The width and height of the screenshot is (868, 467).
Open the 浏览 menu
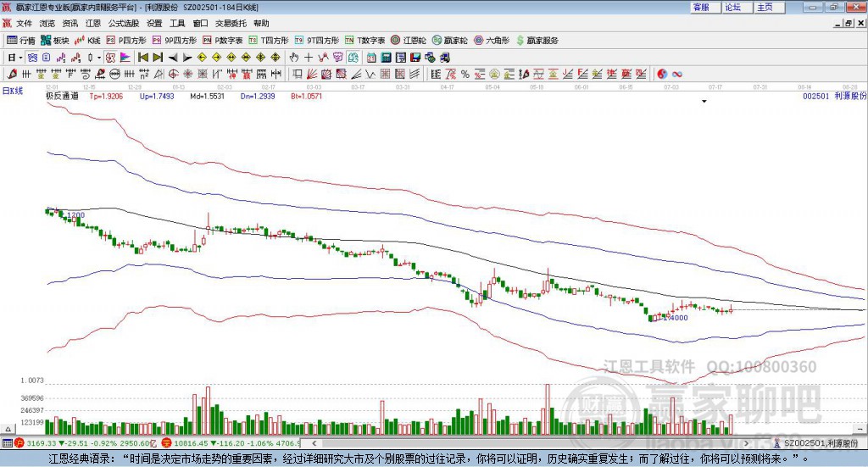pyautogui.click(x=47, y=23)
